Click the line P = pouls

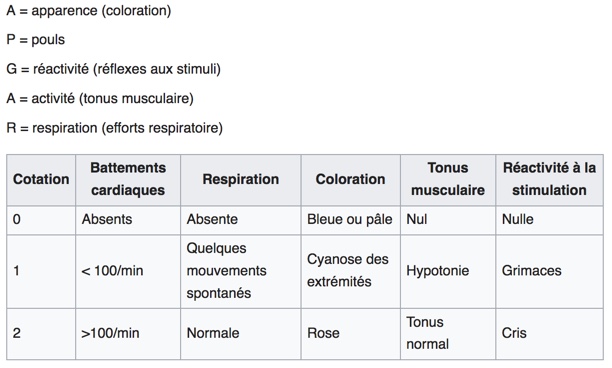click(36, 40)
